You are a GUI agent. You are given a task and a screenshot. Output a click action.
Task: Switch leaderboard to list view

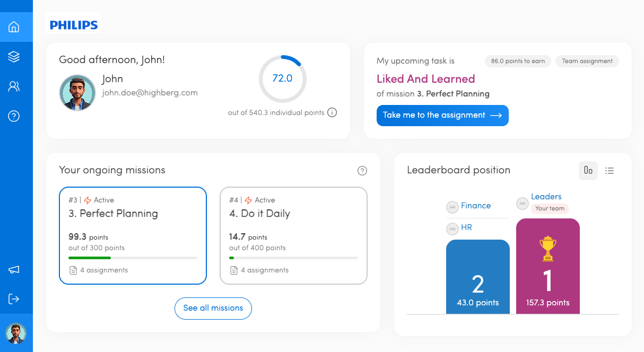(610, 171)
